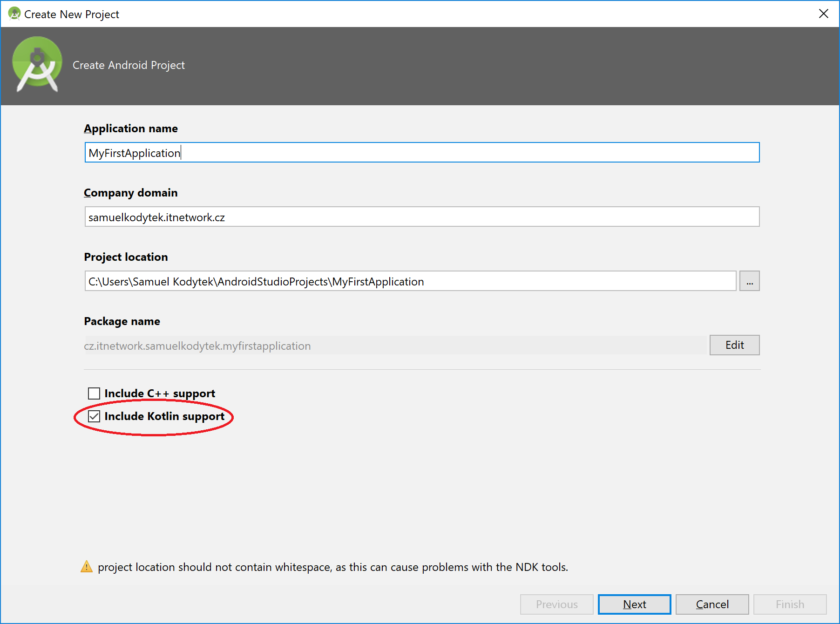Click the Application name label
The image size is (840, 624).
click(131, 129)
